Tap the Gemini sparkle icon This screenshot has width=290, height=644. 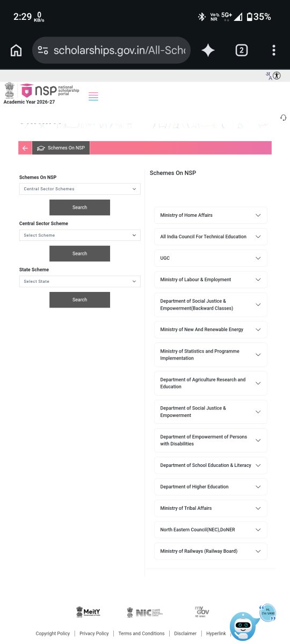208,50
